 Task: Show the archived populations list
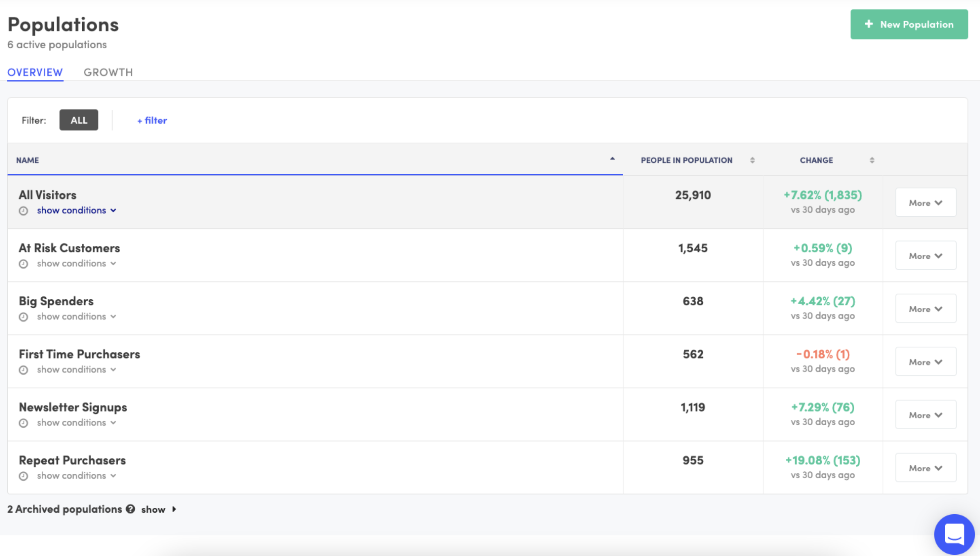tap(159, 509)
